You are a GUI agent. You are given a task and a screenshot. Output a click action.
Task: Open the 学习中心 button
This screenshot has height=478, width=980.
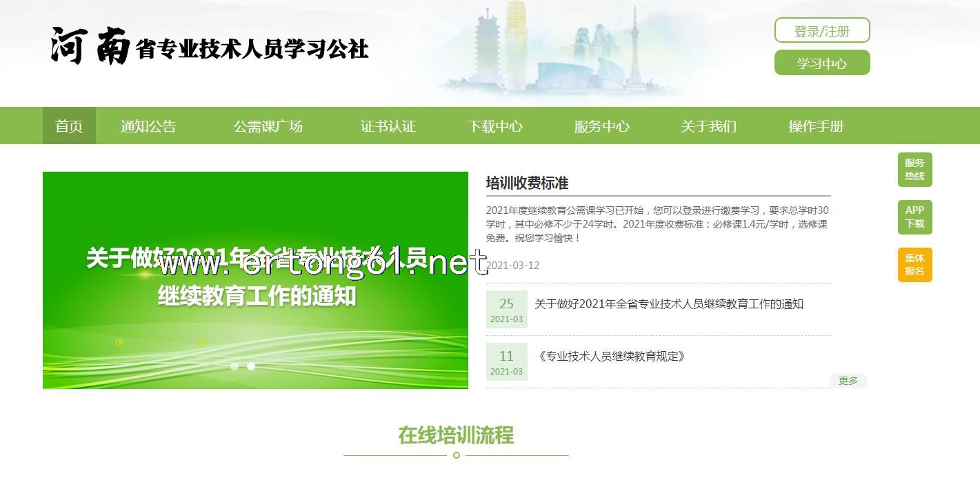821,63
